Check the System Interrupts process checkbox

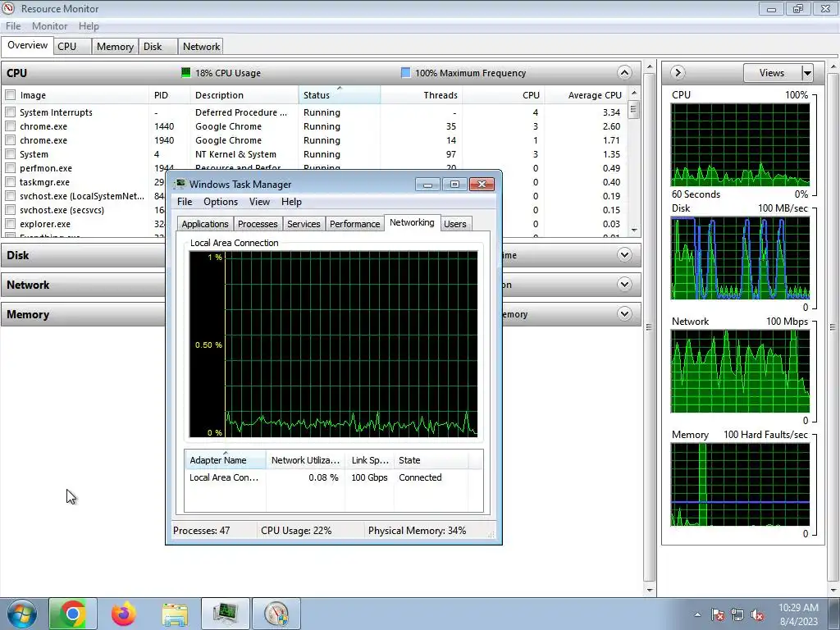(10, 112)
